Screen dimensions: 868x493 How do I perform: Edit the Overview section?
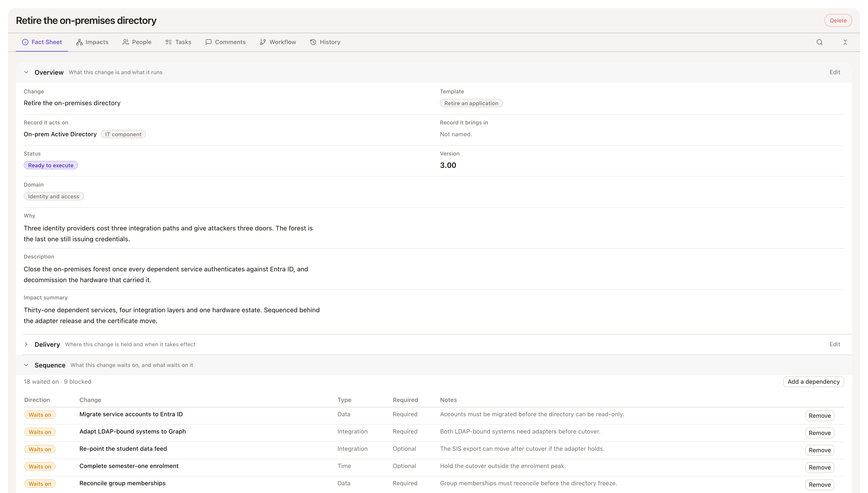[834, 72]
